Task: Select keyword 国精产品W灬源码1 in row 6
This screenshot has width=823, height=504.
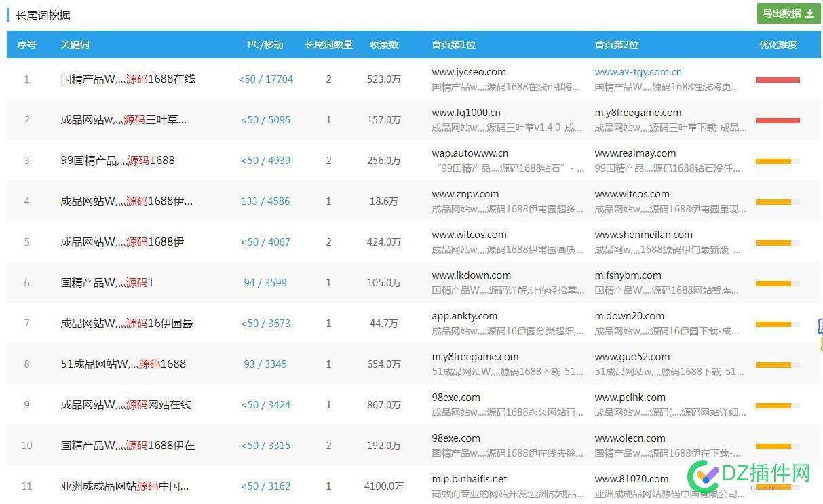Action: tap(107, 283)
